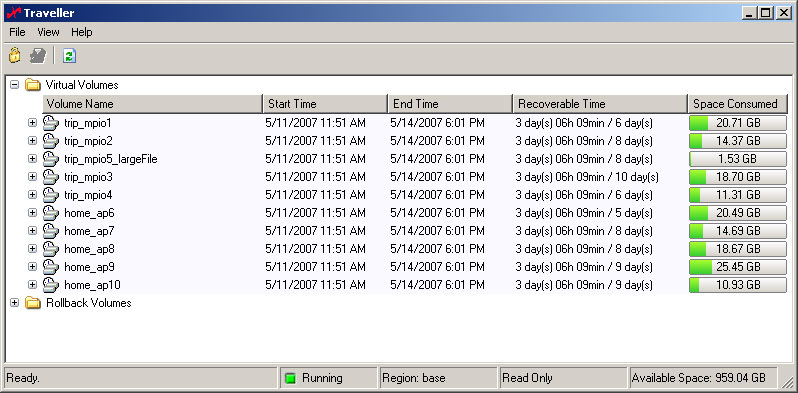Image resolution: width=798 pixels, height=393 pixels.
Task: Expand the trip_mpio5_largeFile volume node
Action: (33, 159)
